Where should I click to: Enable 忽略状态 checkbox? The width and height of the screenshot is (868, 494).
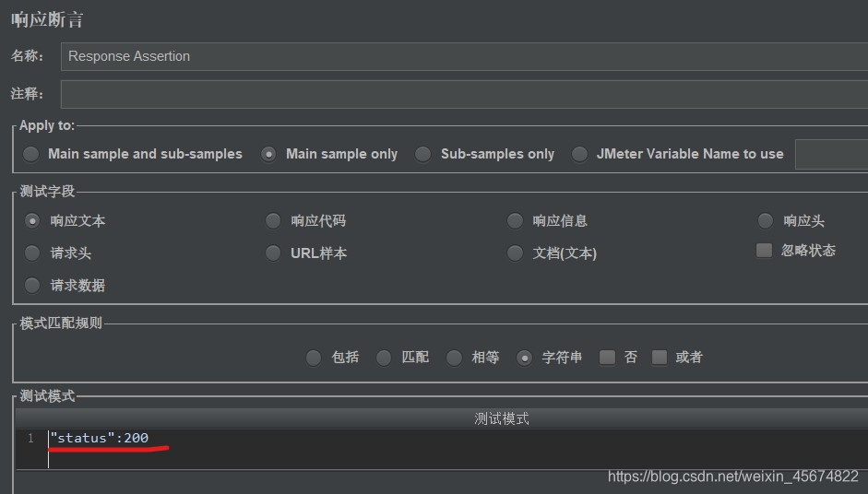[x=764, y=250]
